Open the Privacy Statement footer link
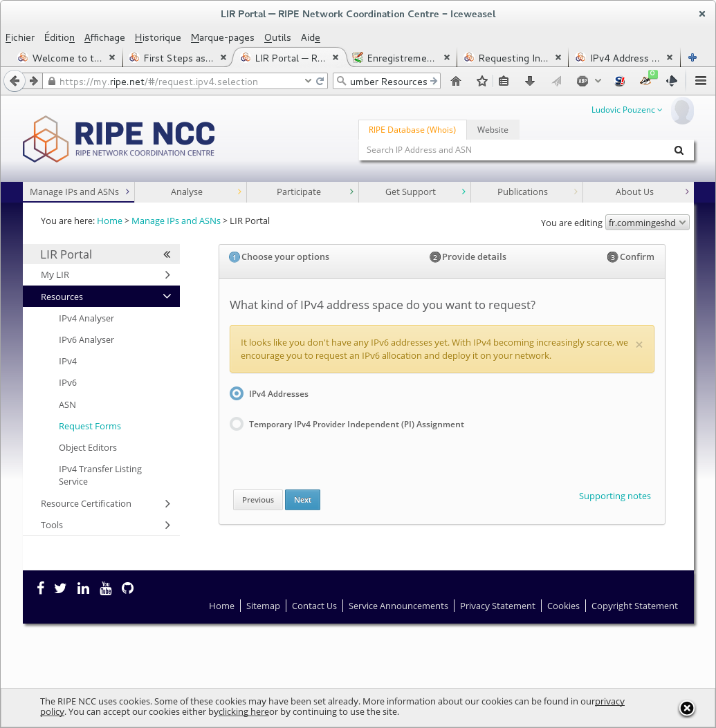 pyautogui.click(x=497, y=606)
